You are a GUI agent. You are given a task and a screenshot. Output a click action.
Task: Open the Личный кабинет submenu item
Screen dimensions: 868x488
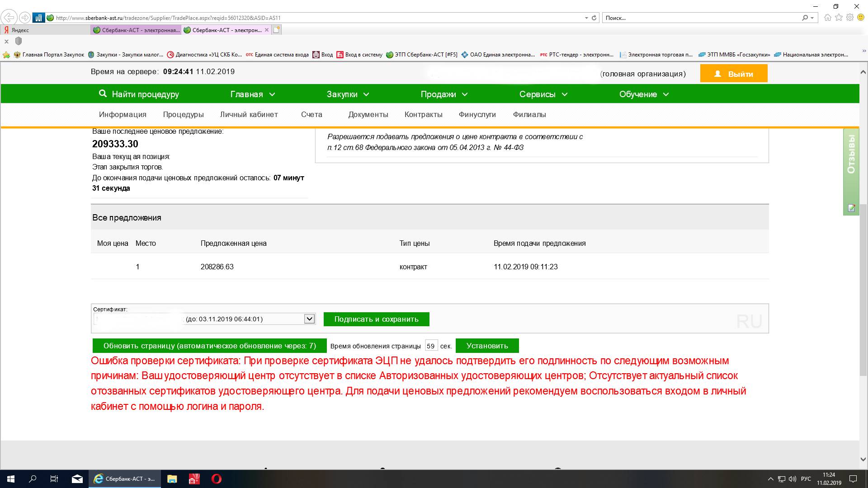(249, 114)
